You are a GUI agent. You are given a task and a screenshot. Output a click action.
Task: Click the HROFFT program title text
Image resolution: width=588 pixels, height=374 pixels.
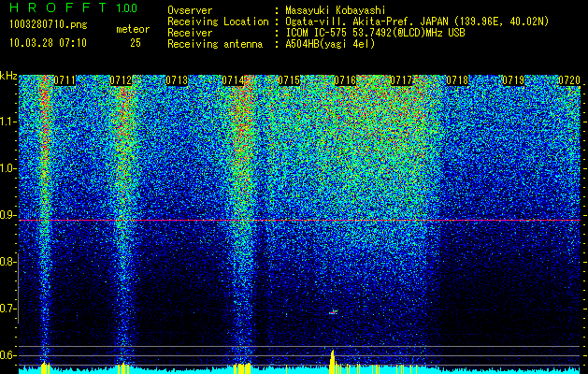click(x=58, y=7)
